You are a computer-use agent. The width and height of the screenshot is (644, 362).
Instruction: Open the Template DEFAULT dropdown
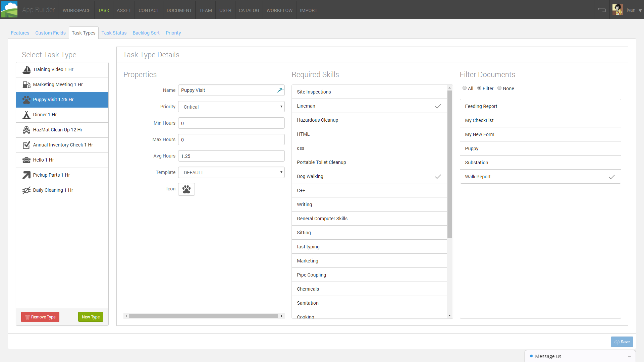[231, 172]
